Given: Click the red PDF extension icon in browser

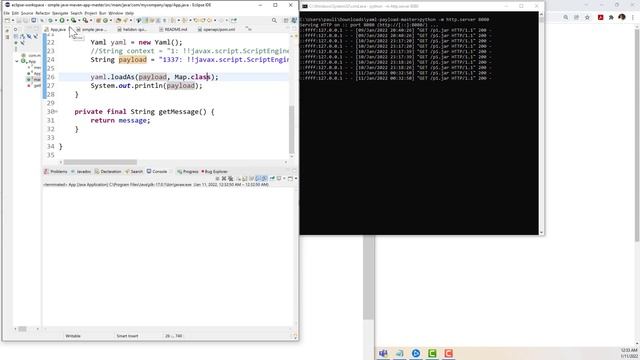Looking at the screenshot, I should click(x=600, y=17).
